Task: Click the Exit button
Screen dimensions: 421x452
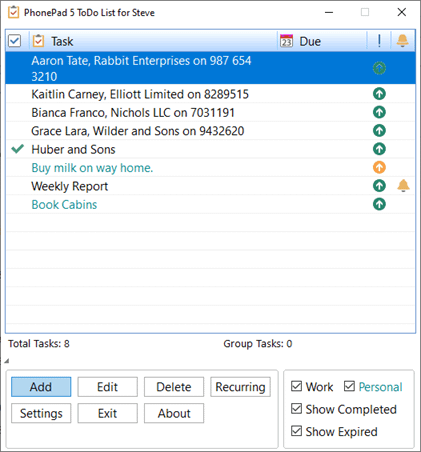Action: coord(107,413)
